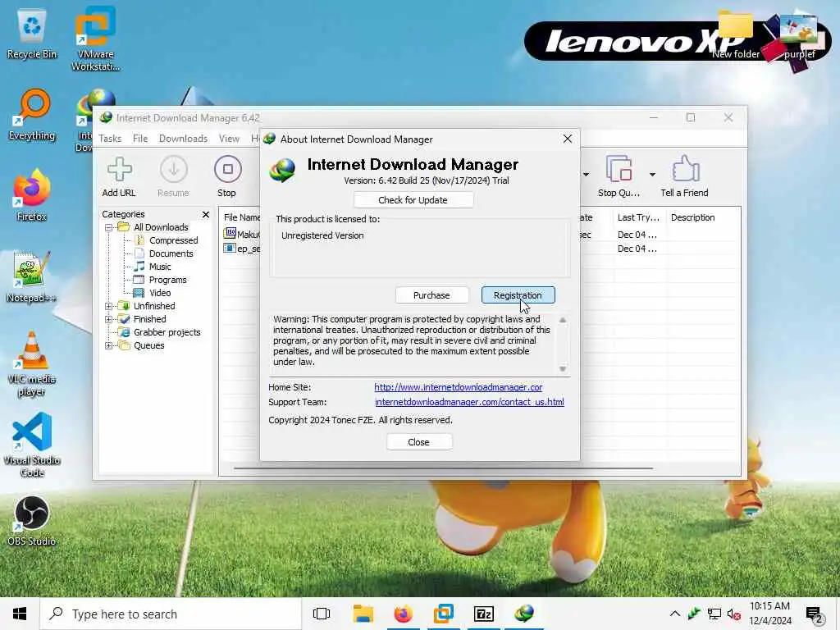Screen dimensions: 840x630
Task: Click the Purchase button
Action: coord(431,295)
